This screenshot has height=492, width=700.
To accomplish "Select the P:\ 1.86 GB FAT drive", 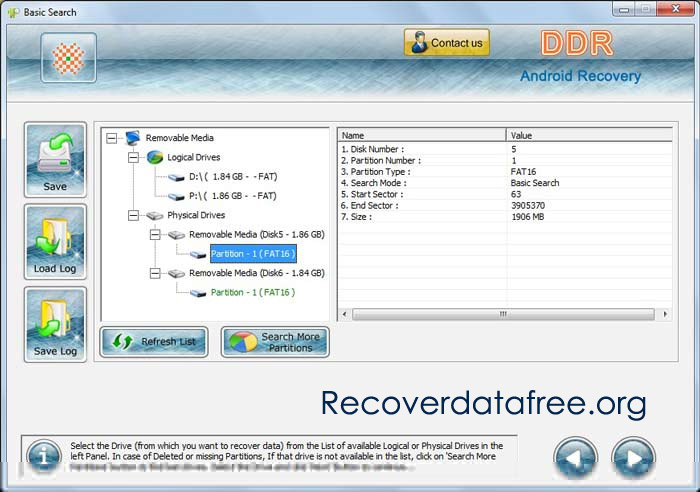I will tap(233, 196).
